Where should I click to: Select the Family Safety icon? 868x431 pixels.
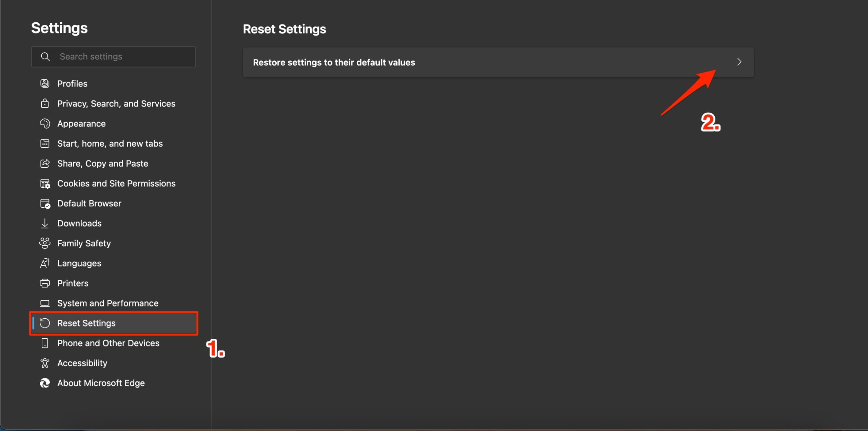[x=45, y=243]
